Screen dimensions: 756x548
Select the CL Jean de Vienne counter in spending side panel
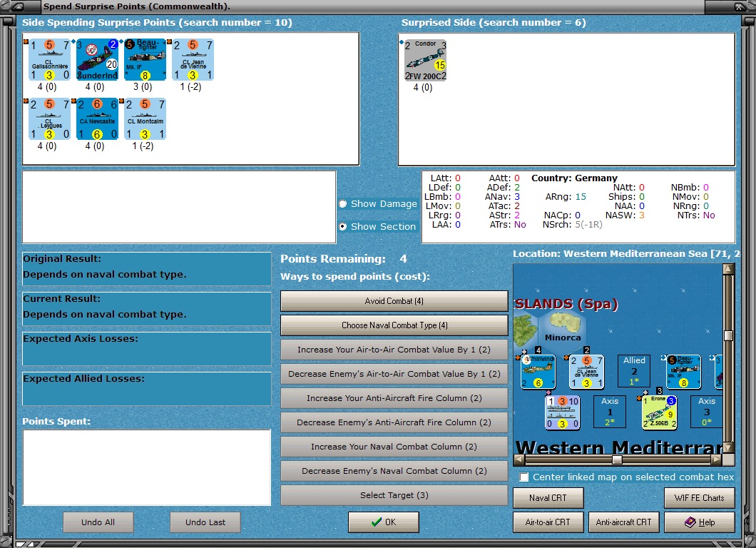click(x=193, y=60)
